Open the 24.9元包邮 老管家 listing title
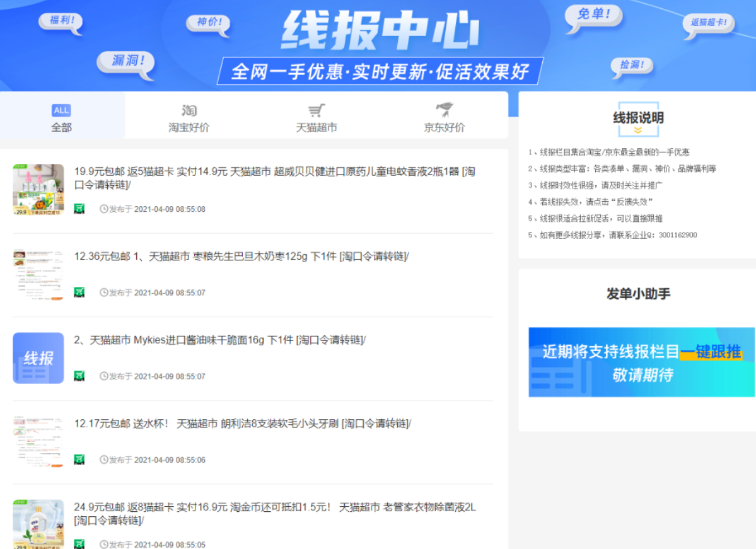This screenshot has height=549, width=756. click(x=274, y=513)
